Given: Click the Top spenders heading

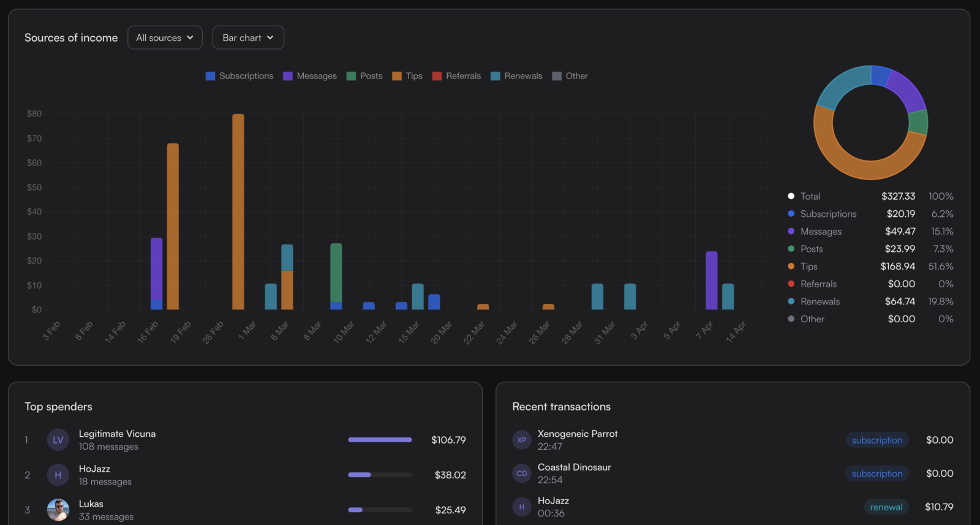Looking at the screenshot, I should (x=58, y=407).
